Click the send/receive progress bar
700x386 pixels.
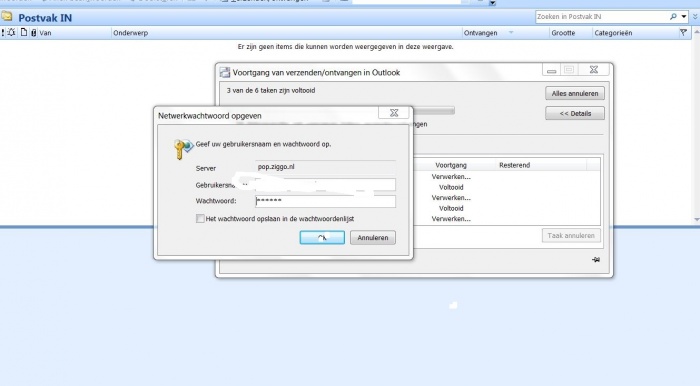click(433, 110)
